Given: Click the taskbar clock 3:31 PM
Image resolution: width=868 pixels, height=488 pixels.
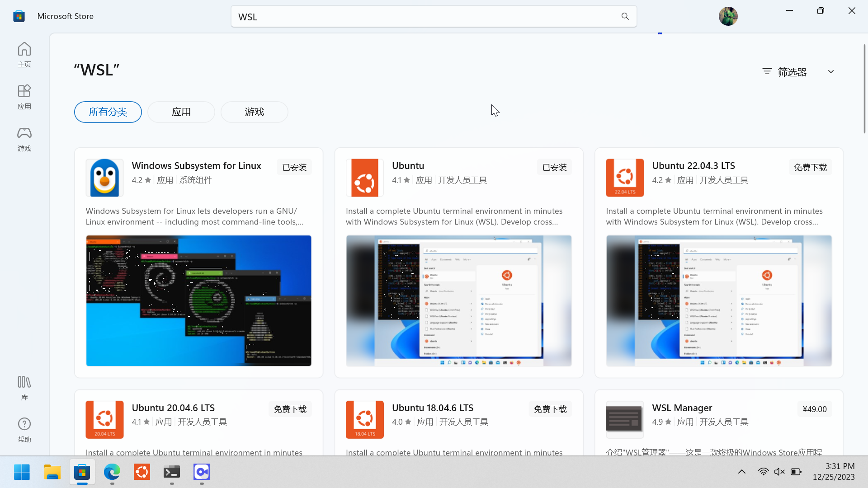Looking at the screenshot, I should tap(840, 466).
